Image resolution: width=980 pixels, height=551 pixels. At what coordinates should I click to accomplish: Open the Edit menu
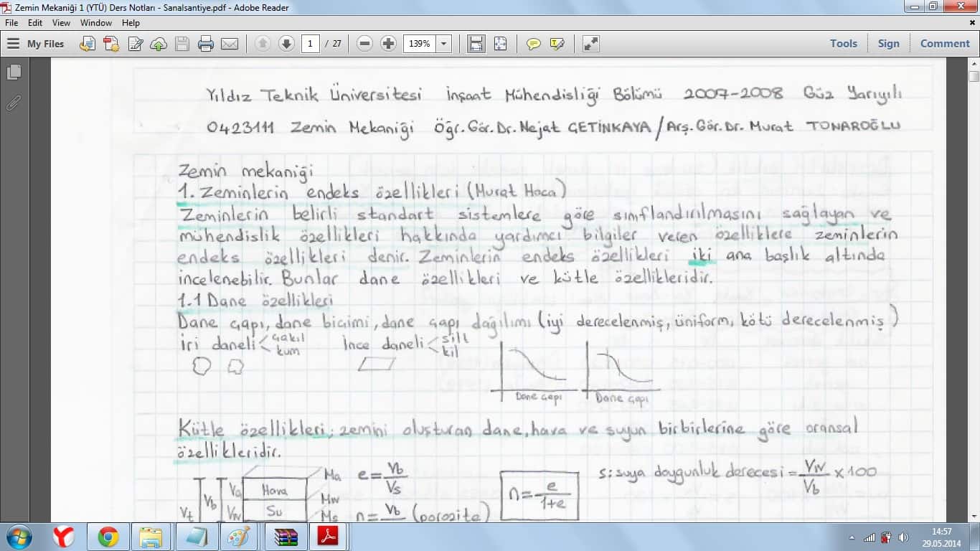35,23
